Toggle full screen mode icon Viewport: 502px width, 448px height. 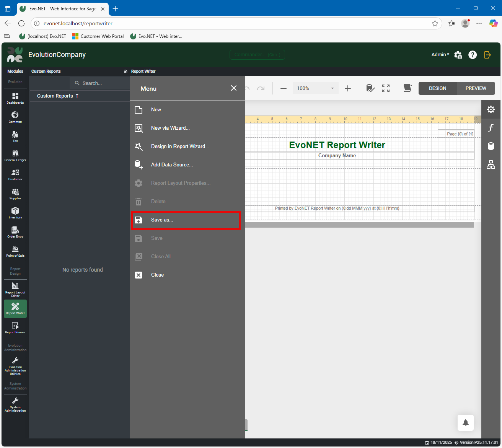coord(386,88)
